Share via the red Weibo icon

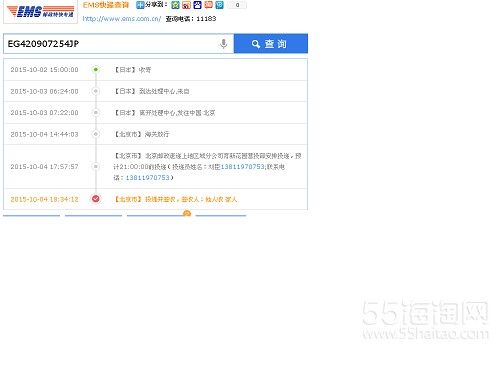coord(186,5)
